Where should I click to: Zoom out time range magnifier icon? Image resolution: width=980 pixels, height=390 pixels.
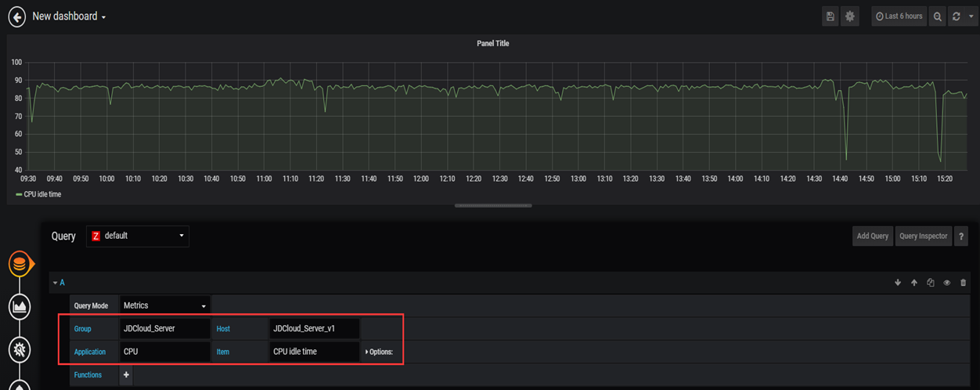937,16
